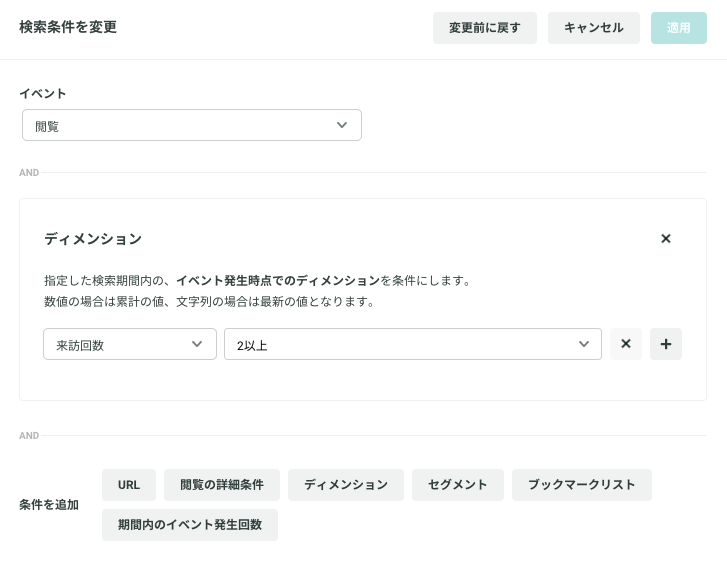Add a URL condition

pos(129,485)
